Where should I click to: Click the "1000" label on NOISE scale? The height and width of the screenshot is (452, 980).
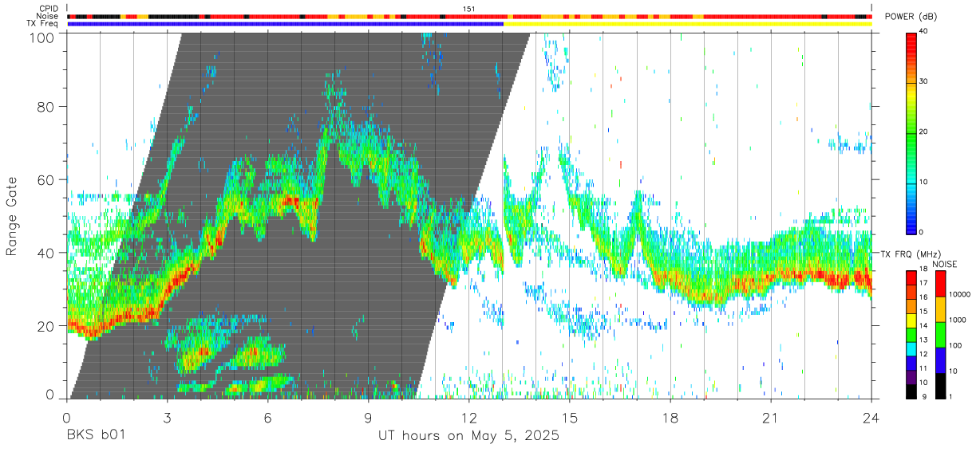coord(958,320)
